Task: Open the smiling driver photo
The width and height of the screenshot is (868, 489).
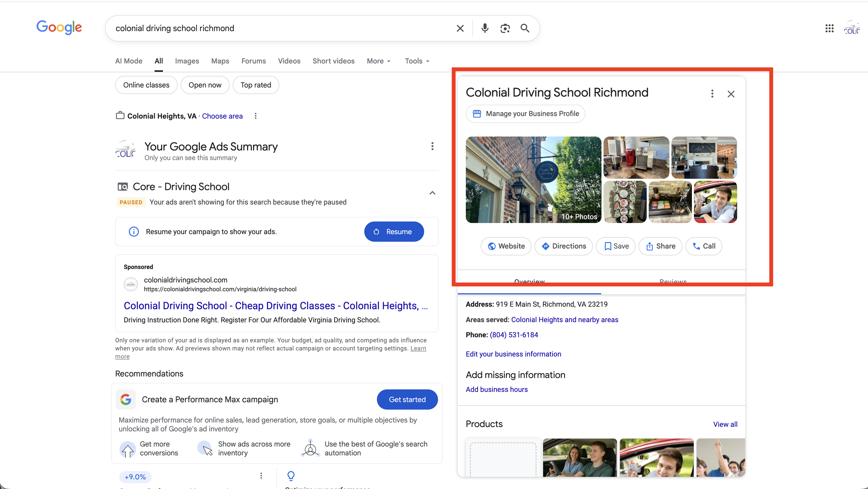Action: coord(715,202)
